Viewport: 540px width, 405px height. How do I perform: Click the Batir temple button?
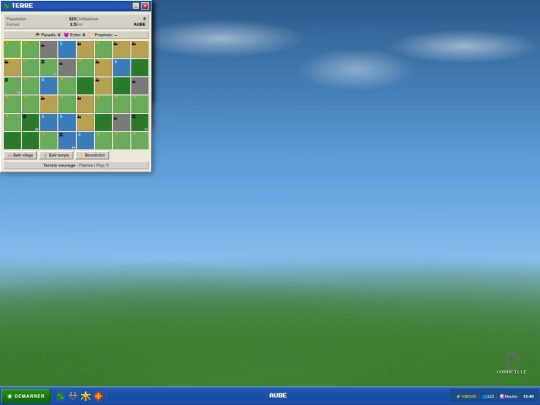click(56, 155)
